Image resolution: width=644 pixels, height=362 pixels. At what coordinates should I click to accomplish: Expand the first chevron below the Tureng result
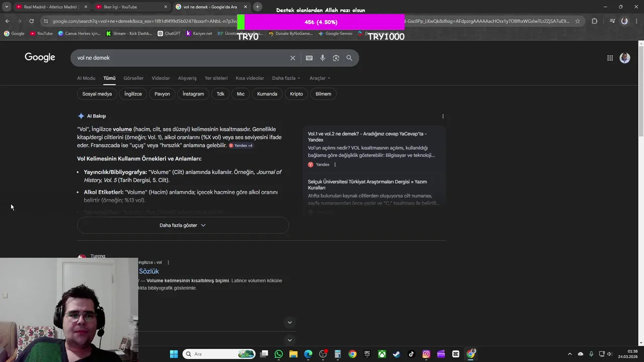click(289, 322)
